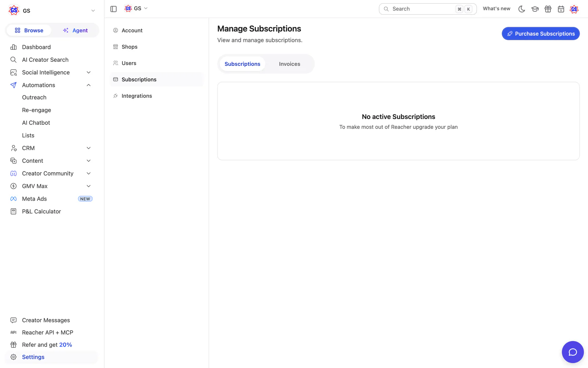Open Account settings menu item
The width and height of the screenshot is (588, 368).
[x=157, y=31]
